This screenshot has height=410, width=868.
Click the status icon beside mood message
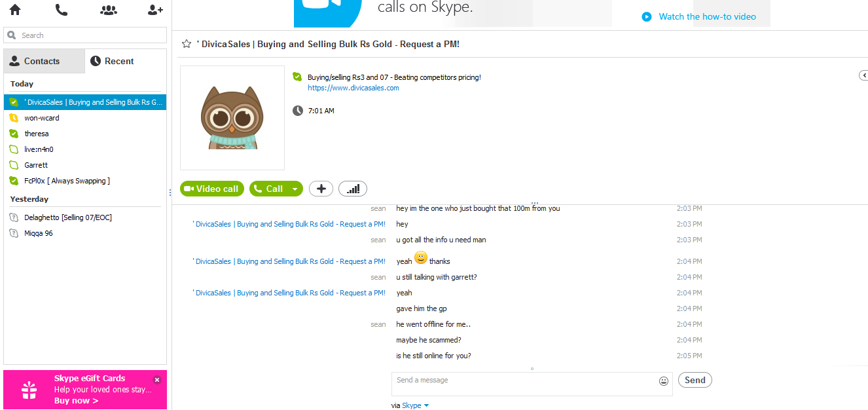[297, 77]
